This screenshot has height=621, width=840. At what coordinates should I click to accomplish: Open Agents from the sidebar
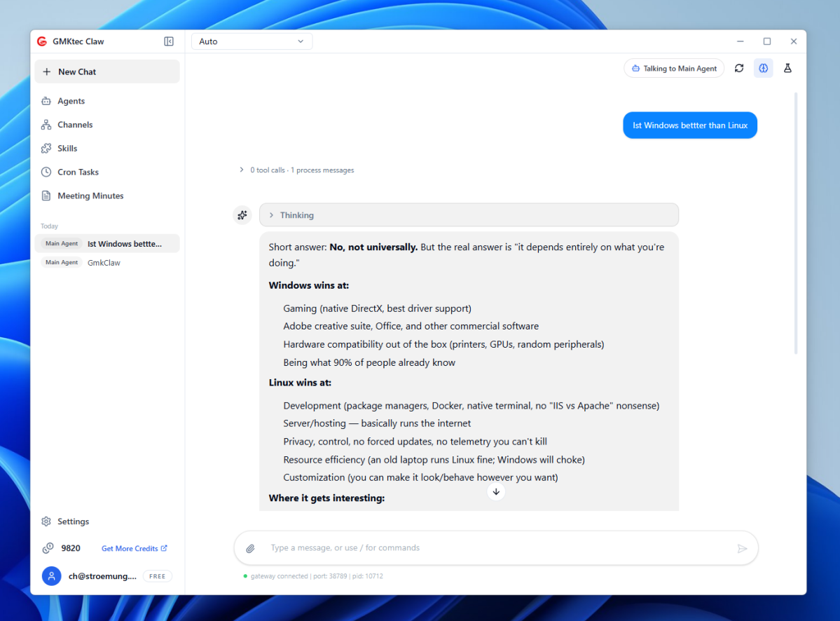[107, 101]
